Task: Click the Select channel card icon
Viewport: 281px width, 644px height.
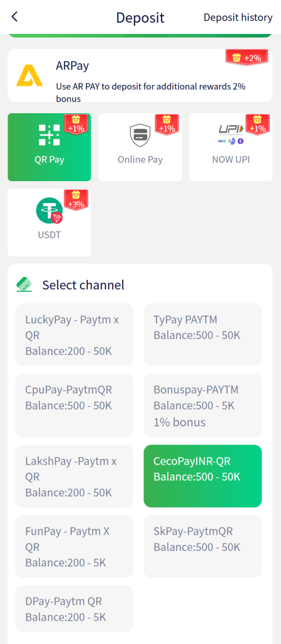Action: coord(25,285)
